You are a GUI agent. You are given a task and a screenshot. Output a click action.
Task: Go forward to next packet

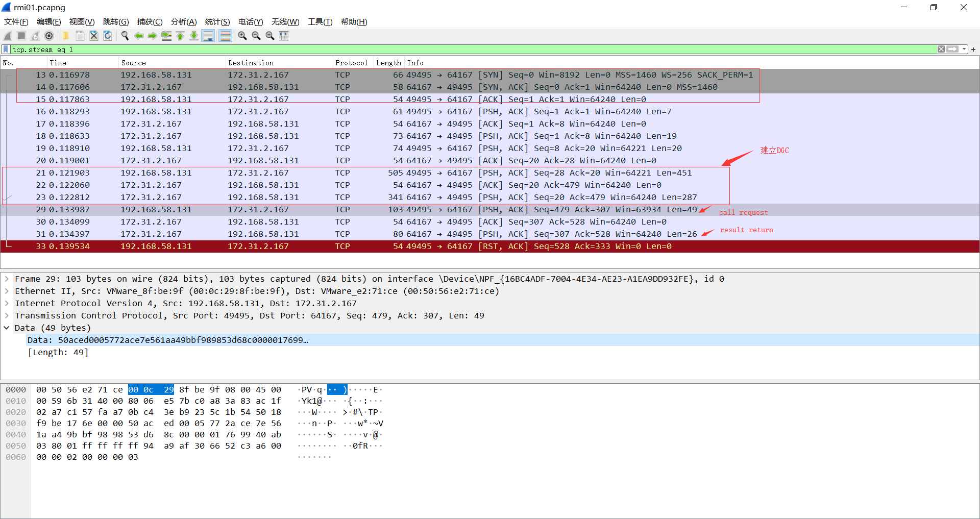pyautogui.click(x=153, y=36)
